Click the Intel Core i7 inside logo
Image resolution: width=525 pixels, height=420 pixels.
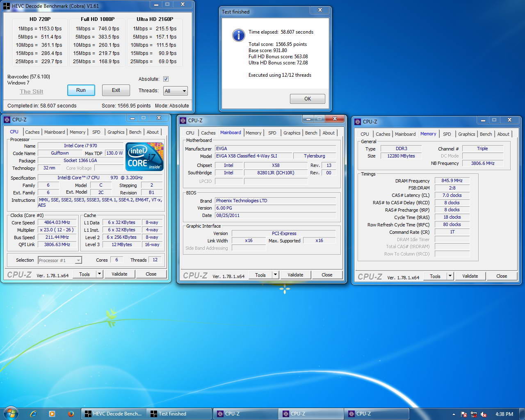point(144,157)
